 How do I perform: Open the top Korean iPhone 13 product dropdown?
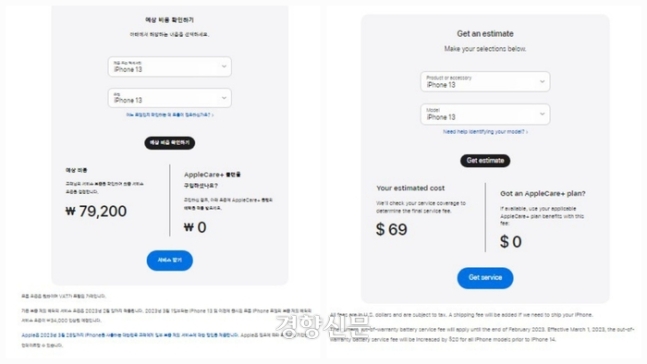pyautogui.click(x=170, y=66)
